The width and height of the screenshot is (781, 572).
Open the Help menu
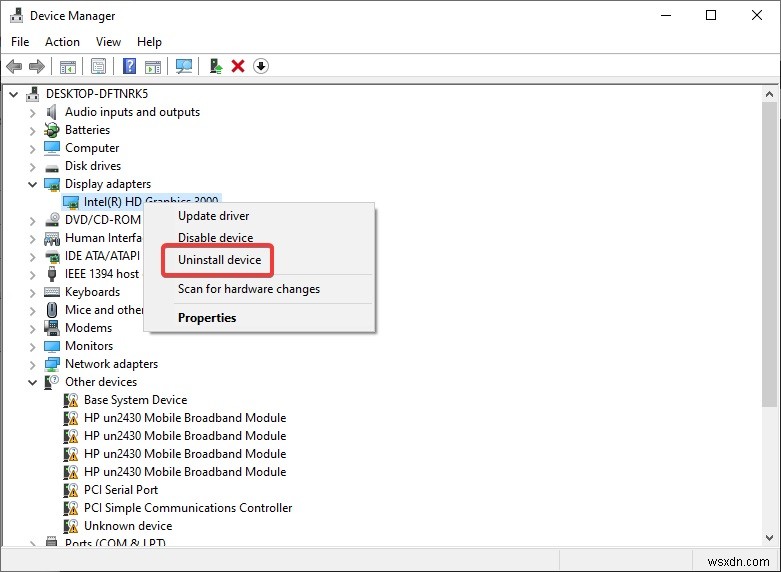click(x=149, y=42)
